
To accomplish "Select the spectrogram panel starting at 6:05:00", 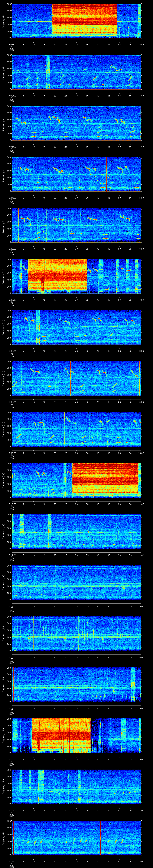I will 77,225.
